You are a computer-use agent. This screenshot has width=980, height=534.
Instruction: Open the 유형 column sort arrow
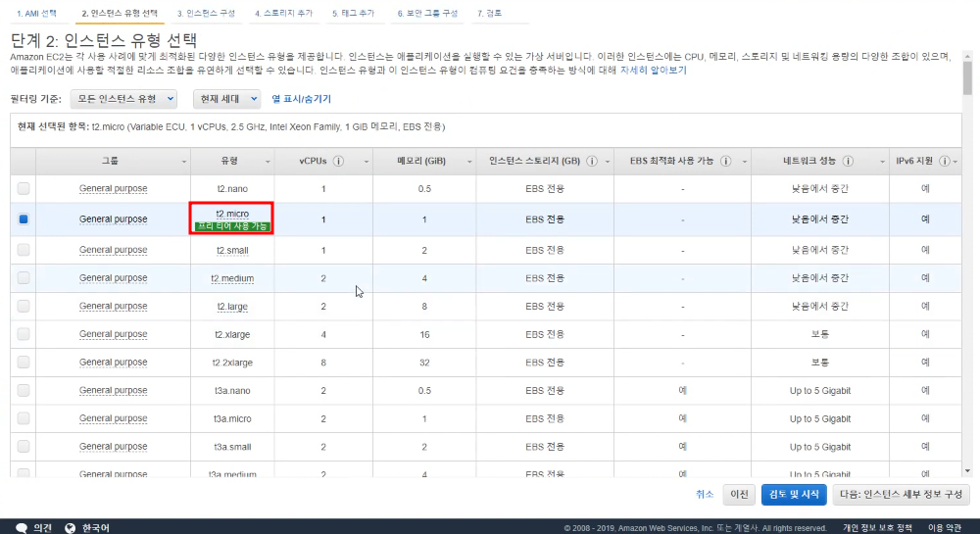pyautogui.click(x=268, y=162)
